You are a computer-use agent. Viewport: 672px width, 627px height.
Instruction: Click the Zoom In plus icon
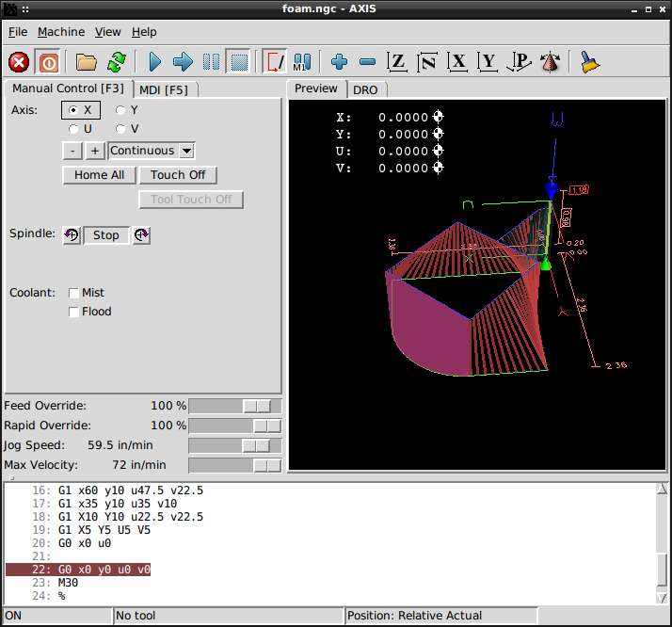(339, 62)
